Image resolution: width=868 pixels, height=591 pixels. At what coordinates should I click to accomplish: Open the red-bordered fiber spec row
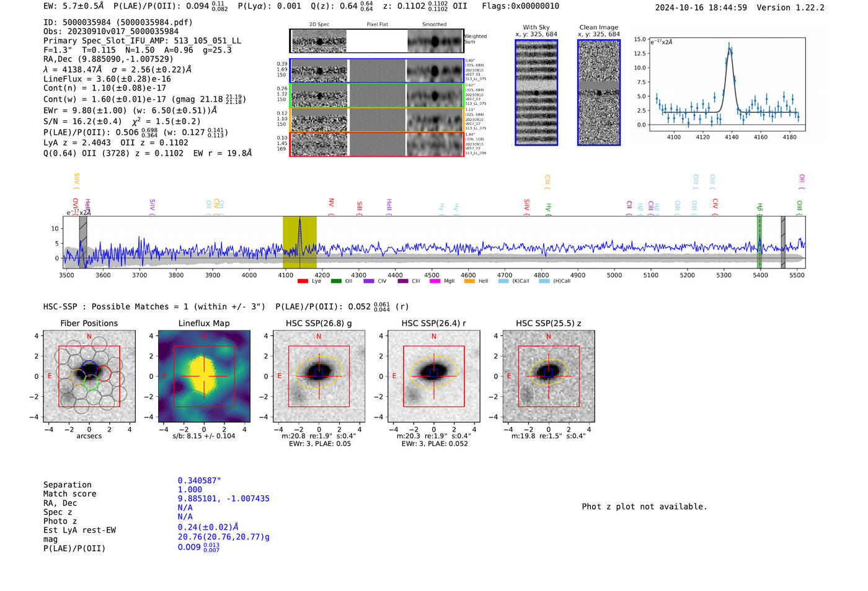tap(377, 144)
